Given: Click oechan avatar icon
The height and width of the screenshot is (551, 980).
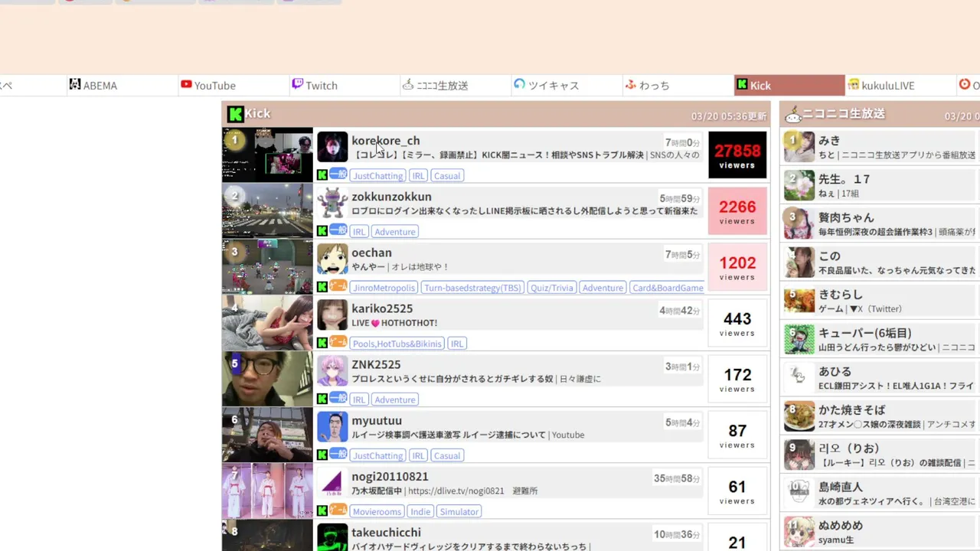Looking at the screenshot, I should pos(332,259).
